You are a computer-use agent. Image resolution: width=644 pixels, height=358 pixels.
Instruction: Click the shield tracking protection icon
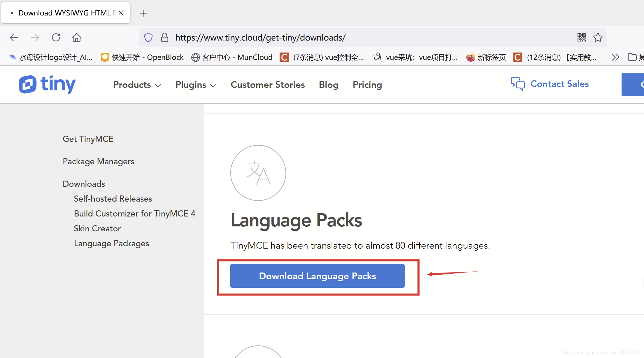click(x=148, y=37)
